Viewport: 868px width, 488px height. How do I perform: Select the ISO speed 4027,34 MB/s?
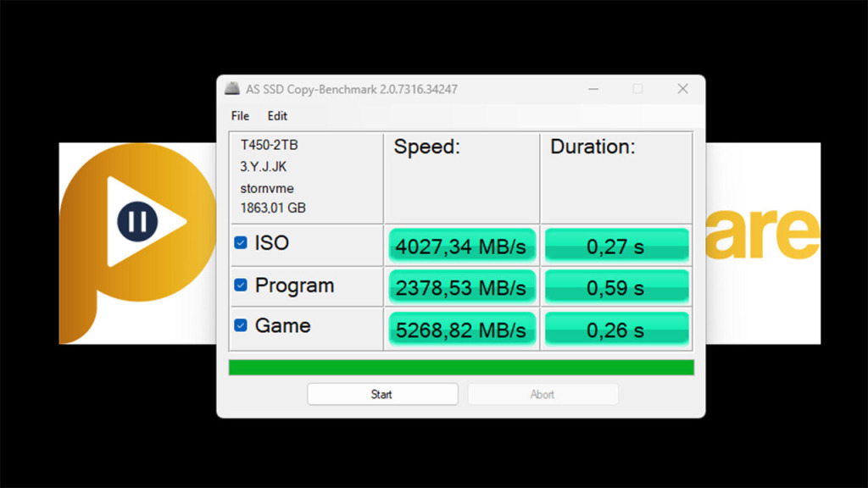tap(462, 245)
